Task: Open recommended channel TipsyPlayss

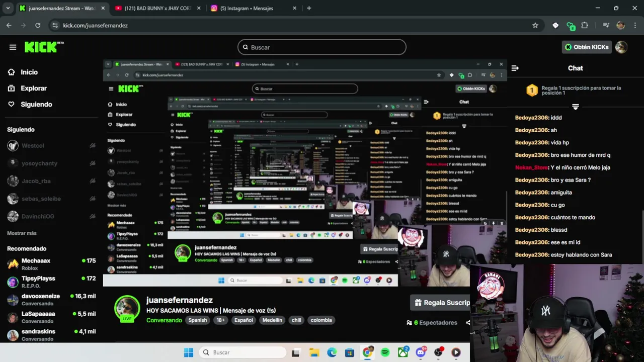Action: coord(51,282)
